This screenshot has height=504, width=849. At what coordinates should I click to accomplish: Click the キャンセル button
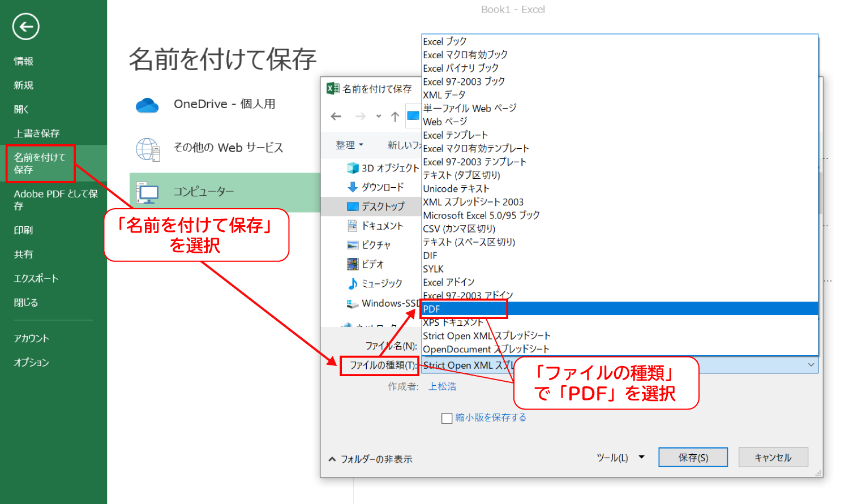click(773, 456)
